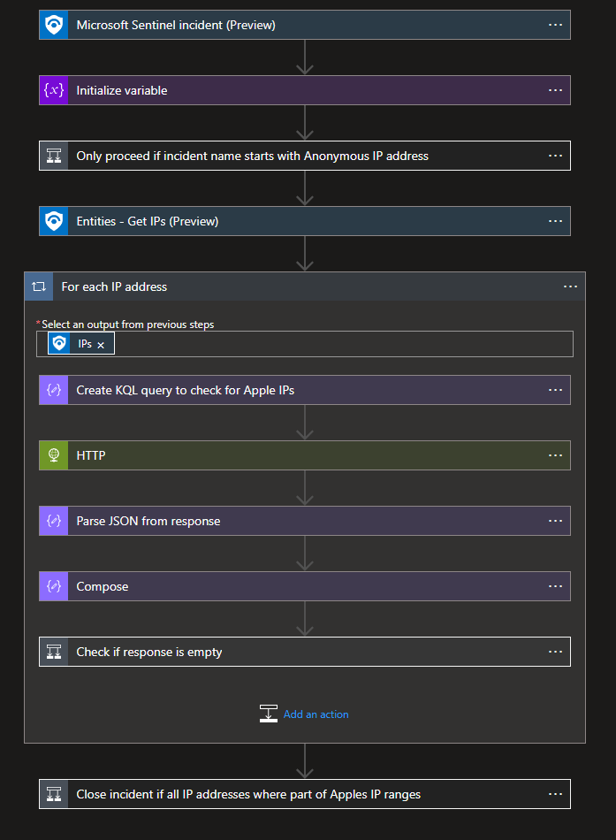Expand the Compose action

(x=305, y=586)
